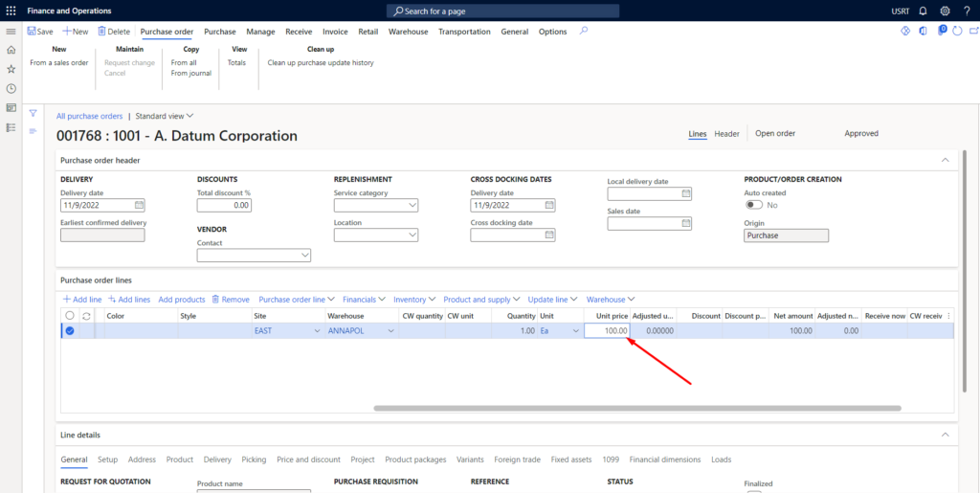
Task: Click the Unit price field showing 100.00
Action: click(607, 331)
